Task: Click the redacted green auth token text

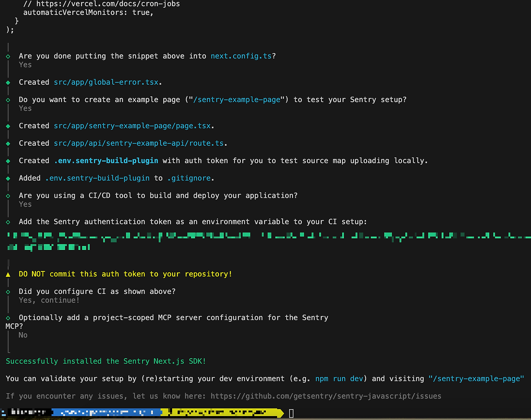Action: click(x=269, y=241)
